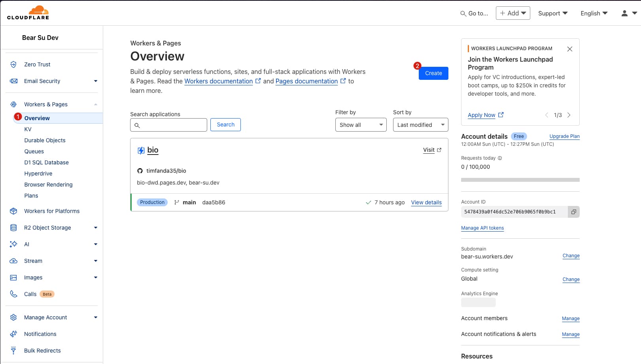Open the Pages documentation link

pyautogui.click(x=306, y=81)
